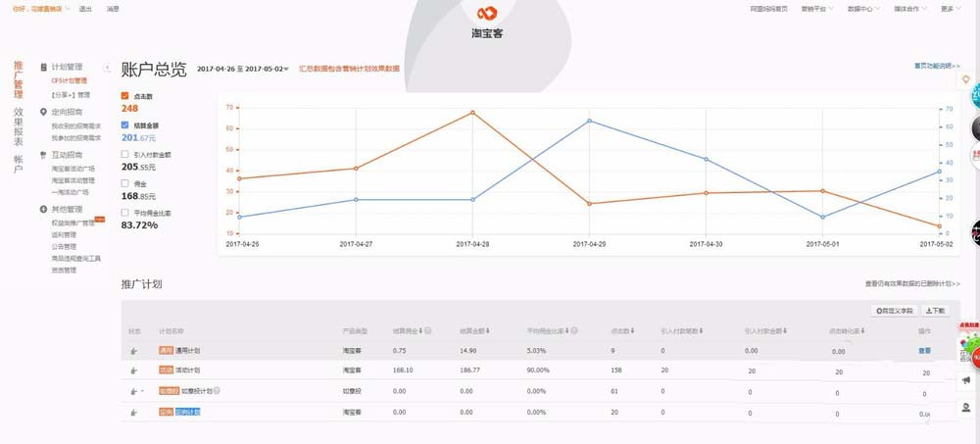Screen dimensions: 980x444
Task: Open 资质管理 in sidebar
Action: tap(64, 271)
